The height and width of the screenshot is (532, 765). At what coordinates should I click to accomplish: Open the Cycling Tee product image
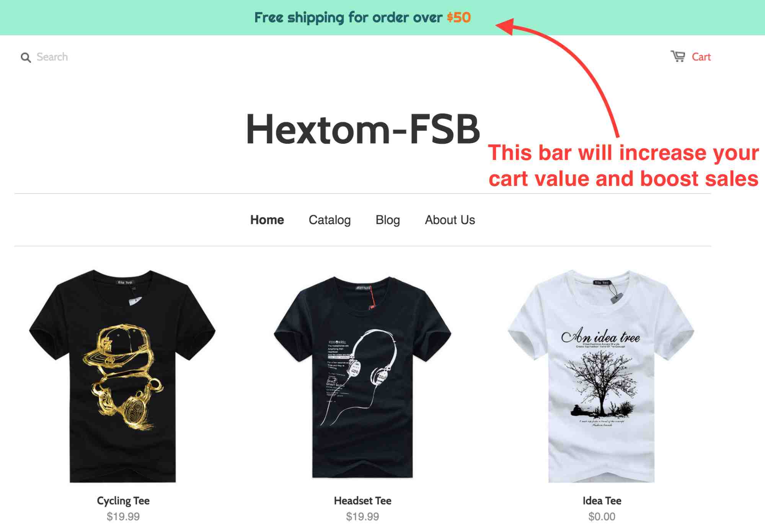(x=122, y=376)
